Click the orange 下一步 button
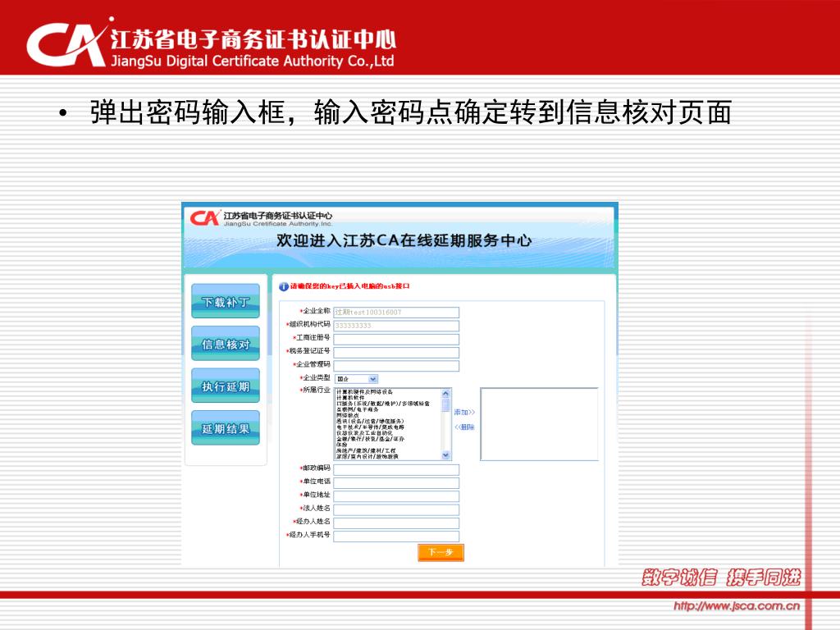 (x=441, y=552)
